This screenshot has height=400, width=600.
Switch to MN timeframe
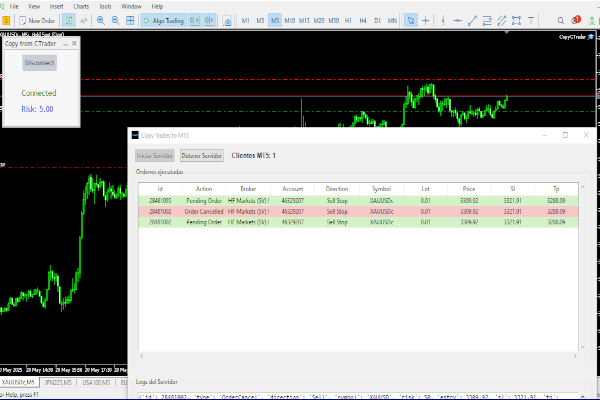[x=392, y=21]
